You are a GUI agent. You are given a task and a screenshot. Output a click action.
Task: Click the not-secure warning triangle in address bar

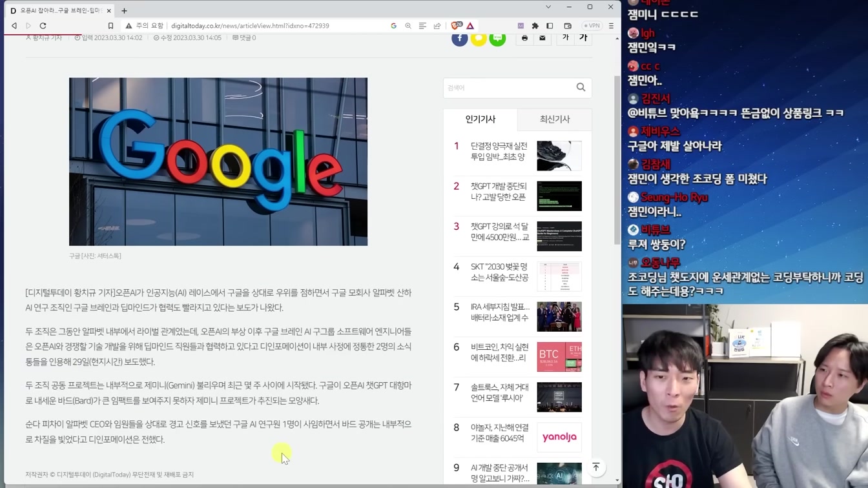[x=129, y=26]
